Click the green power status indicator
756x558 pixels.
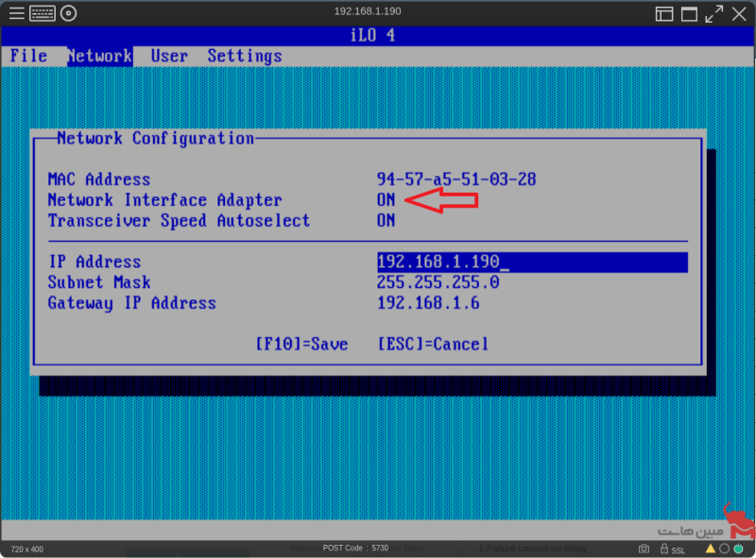coord(738,549)
